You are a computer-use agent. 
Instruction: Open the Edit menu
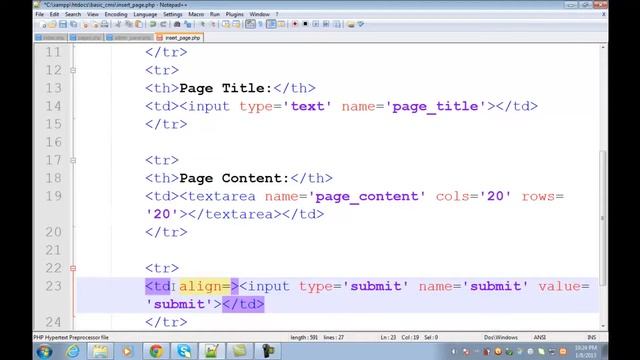click(54, 14)
